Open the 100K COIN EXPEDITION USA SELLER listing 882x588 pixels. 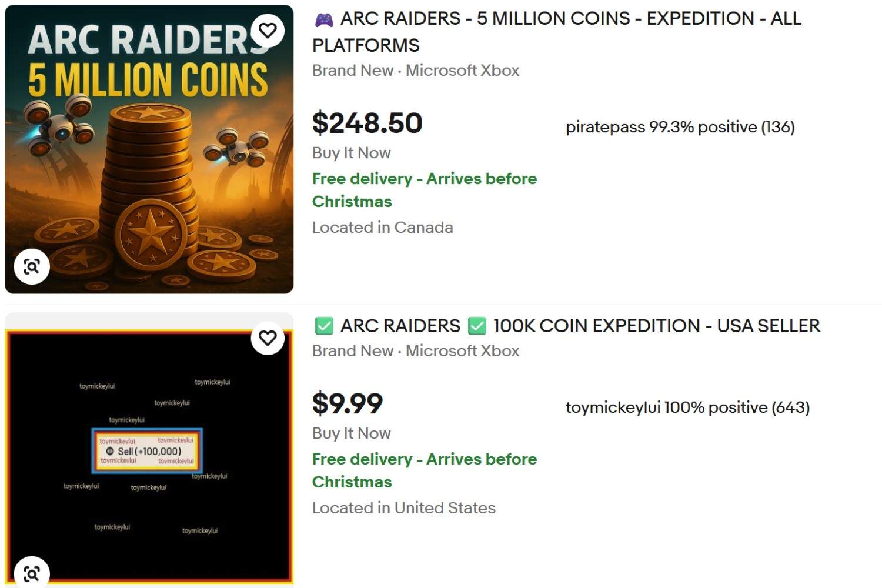(x=567, y=325)
